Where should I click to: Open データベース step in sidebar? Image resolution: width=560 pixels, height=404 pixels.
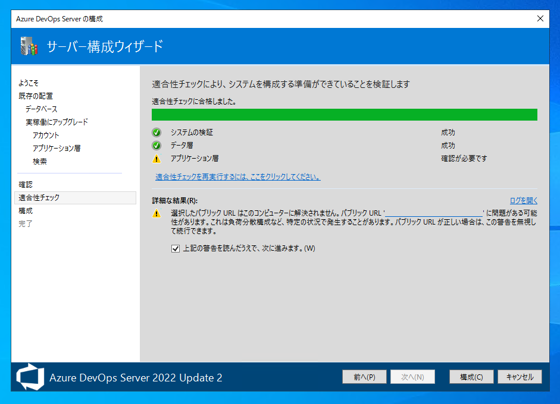[41, 109]
